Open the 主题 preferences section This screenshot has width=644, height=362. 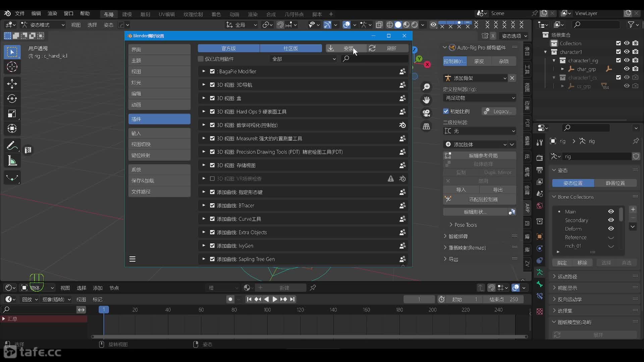click(x=159, y=60)
